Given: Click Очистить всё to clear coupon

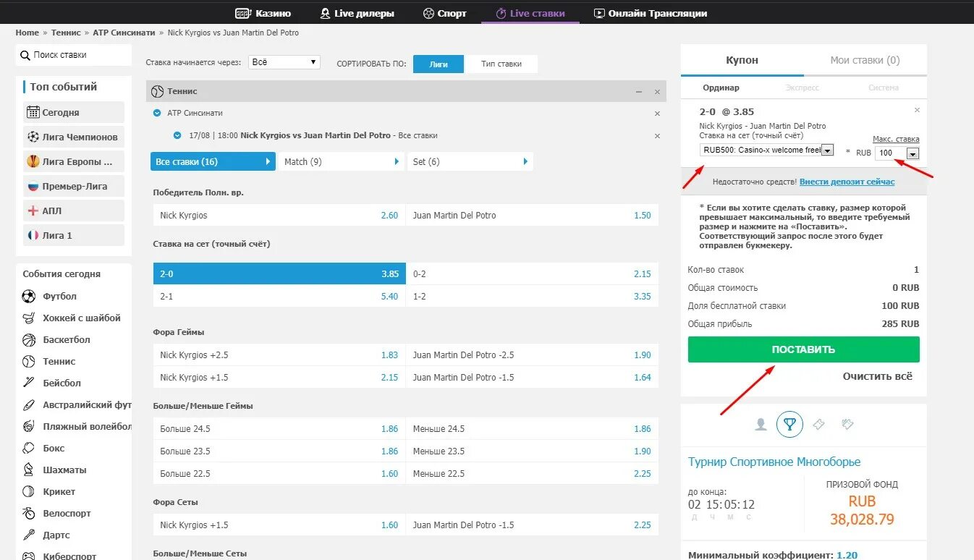Looking at the screenshot, I should point(878,376).
